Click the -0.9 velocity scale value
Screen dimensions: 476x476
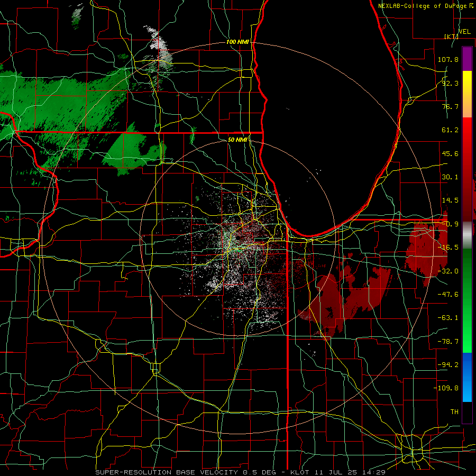click(450, 224)
